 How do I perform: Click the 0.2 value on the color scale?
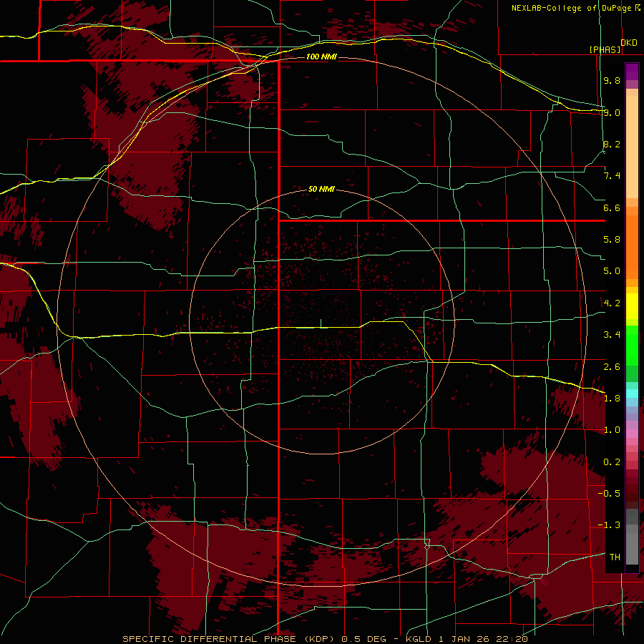tap(612, 462)
